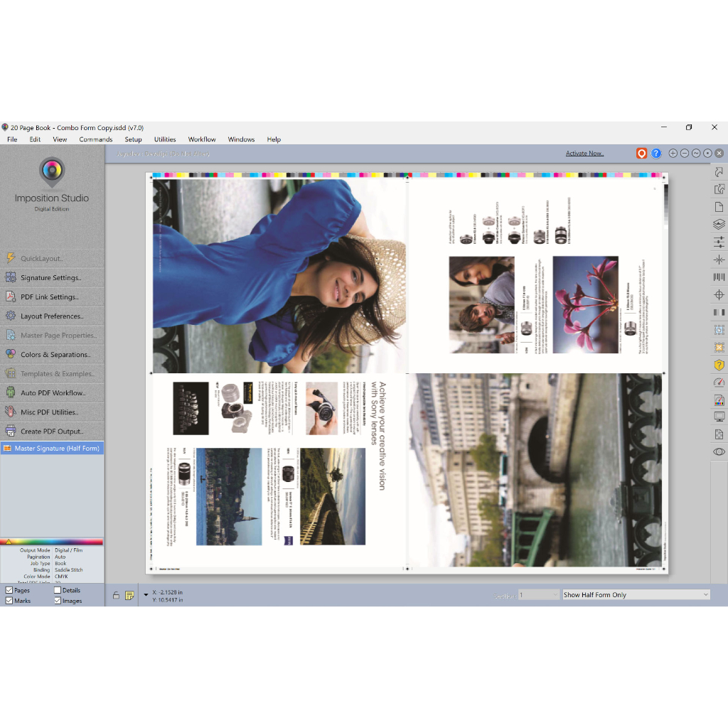Open the yellow notes icon in status bar
The image size is (728, 728).
pyautogui.click(x=129, y=595)
